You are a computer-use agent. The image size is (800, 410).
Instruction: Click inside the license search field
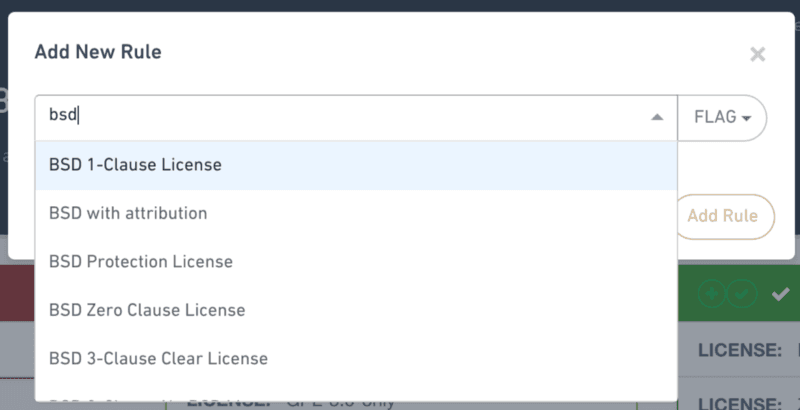pyautogui.click(x=340, y=117)
